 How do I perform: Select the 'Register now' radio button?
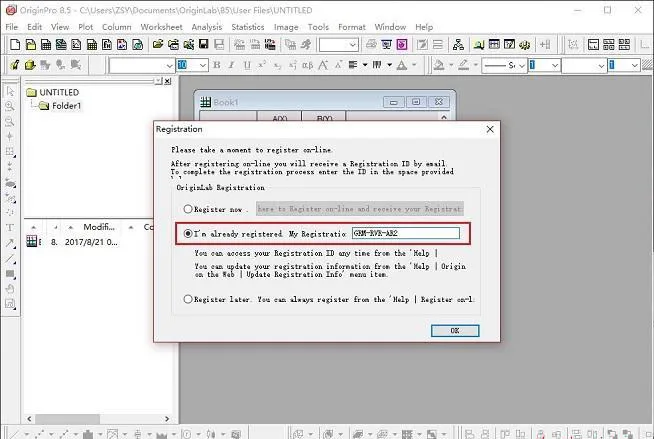[x=188, y=209]
